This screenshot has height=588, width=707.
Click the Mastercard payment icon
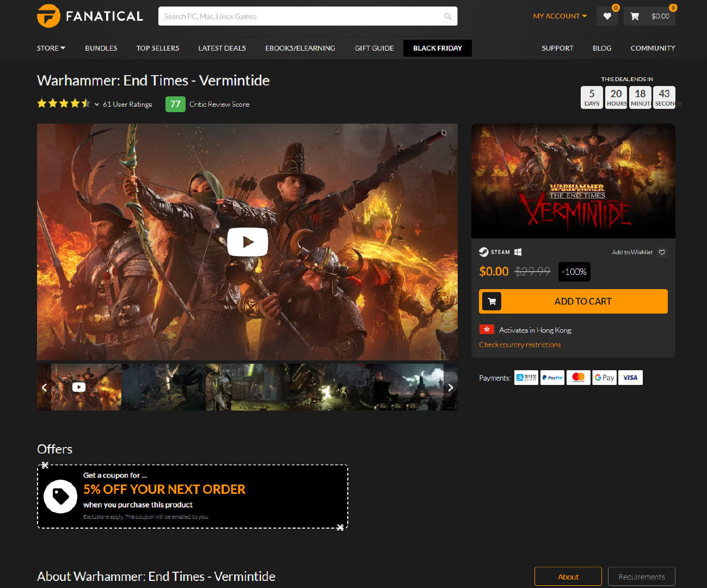click(x=579, y=377)
